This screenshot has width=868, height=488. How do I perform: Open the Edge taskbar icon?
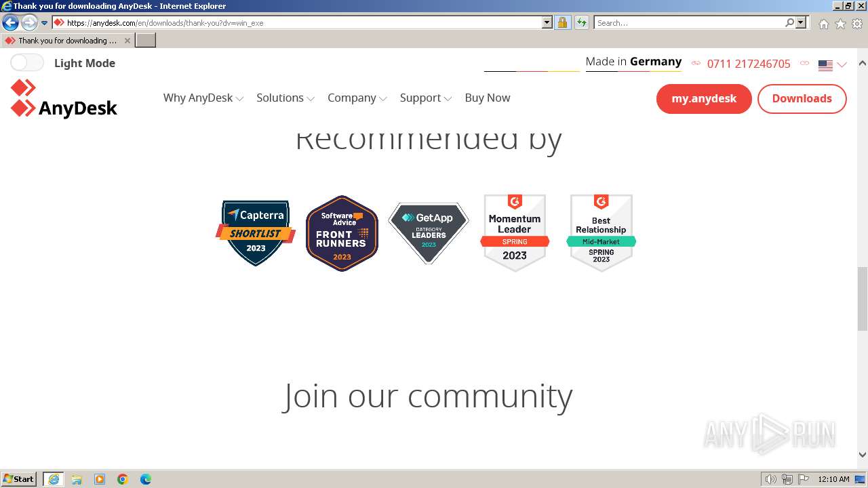[x=146, y=479]
